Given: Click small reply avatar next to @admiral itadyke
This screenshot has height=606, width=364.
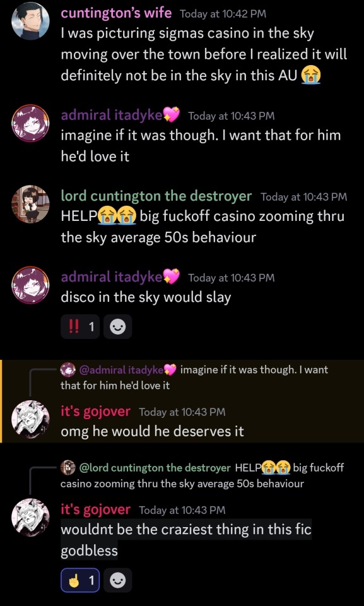Looking at the screenshot, I should (68, 369).
